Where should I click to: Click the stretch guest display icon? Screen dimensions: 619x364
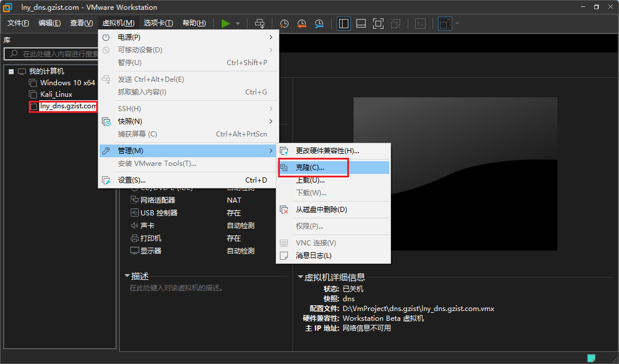[x=445, y=24]
